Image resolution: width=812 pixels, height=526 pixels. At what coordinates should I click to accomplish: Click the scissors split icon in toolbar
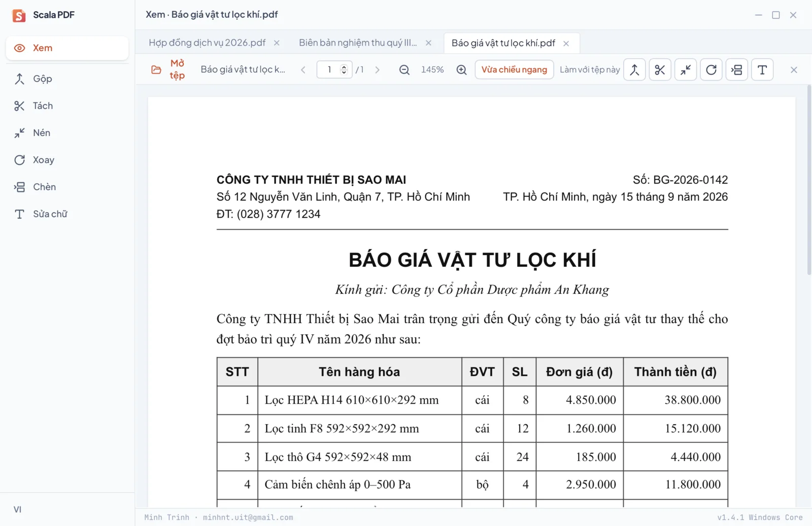[660, 70]
